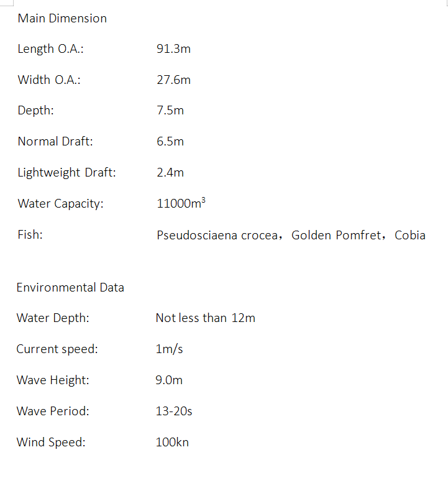Place cursor on the 11000m³ value
448x483 pixels.
click(181, 204)
